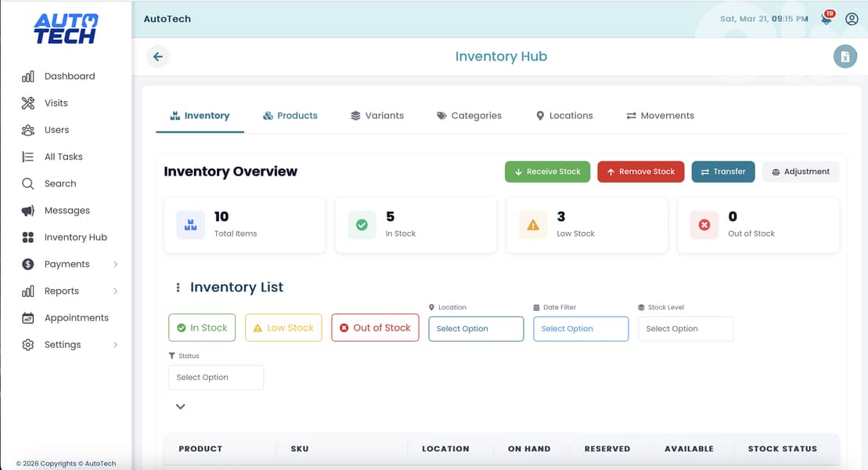Click the export report icon near Inventory Hub title

tap(845, 56)
